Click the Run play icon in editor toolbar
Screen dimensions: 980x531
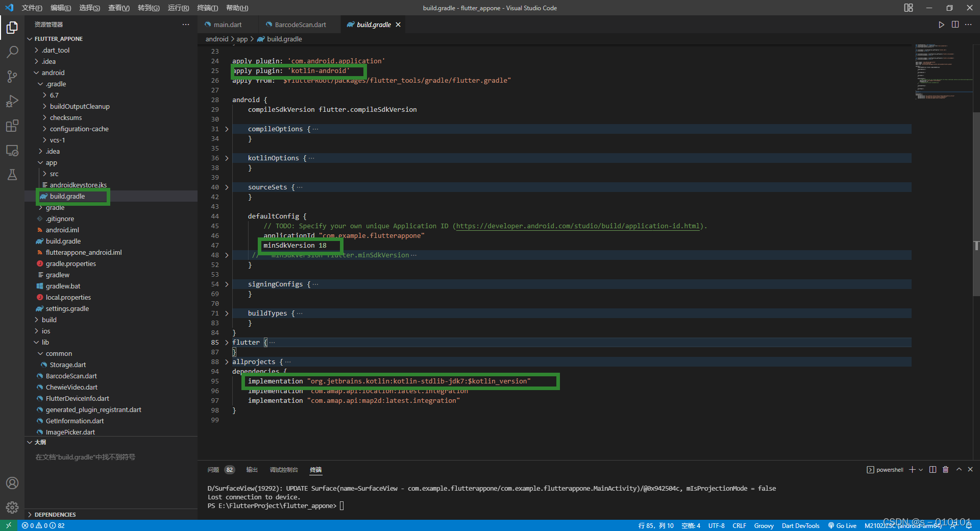941,25
